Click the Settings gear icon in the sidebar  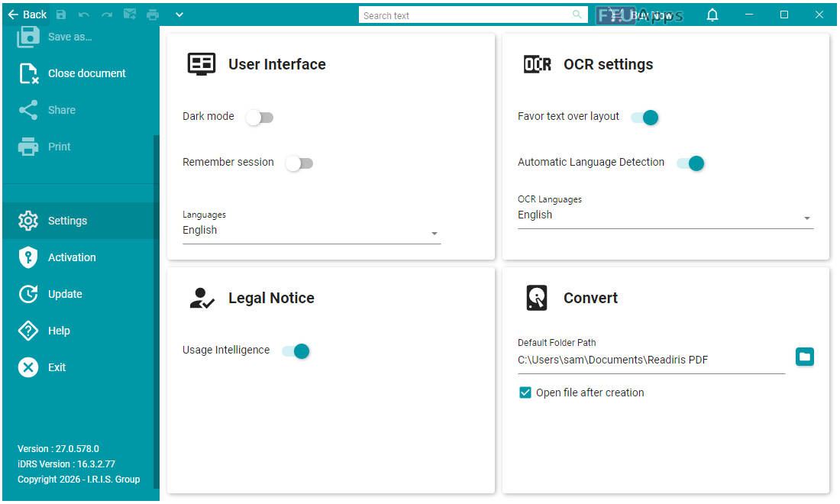click(27, 221)
